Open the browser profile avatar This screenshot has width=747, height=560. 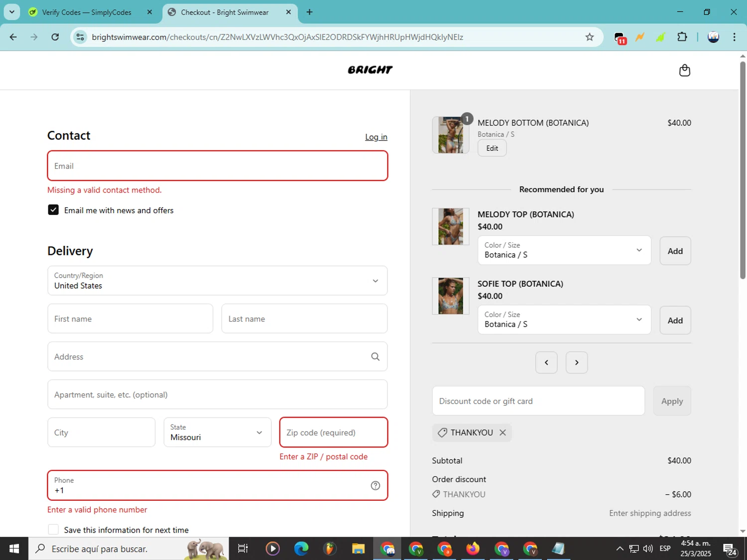713,37
